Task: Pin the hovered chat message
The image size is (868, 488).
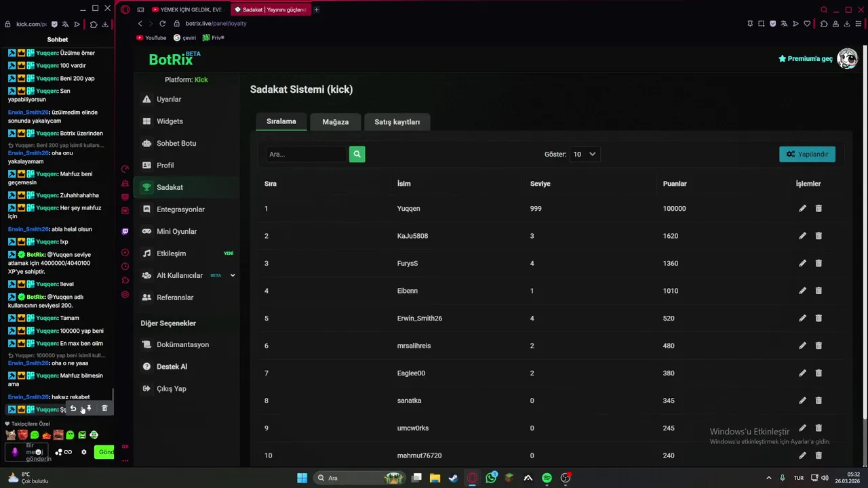Action: pyautogui.click(x=89, y=409)
